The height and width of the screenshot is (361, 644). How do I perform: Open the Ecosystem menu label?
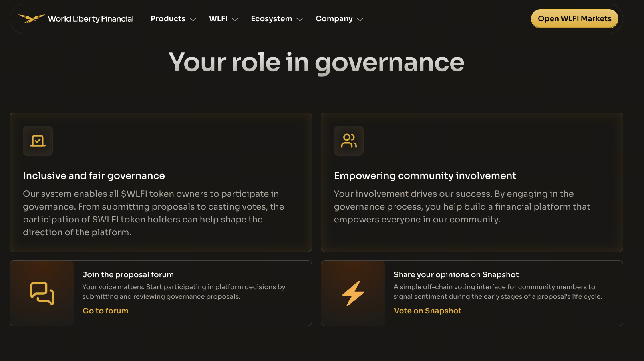click(271, 19)
